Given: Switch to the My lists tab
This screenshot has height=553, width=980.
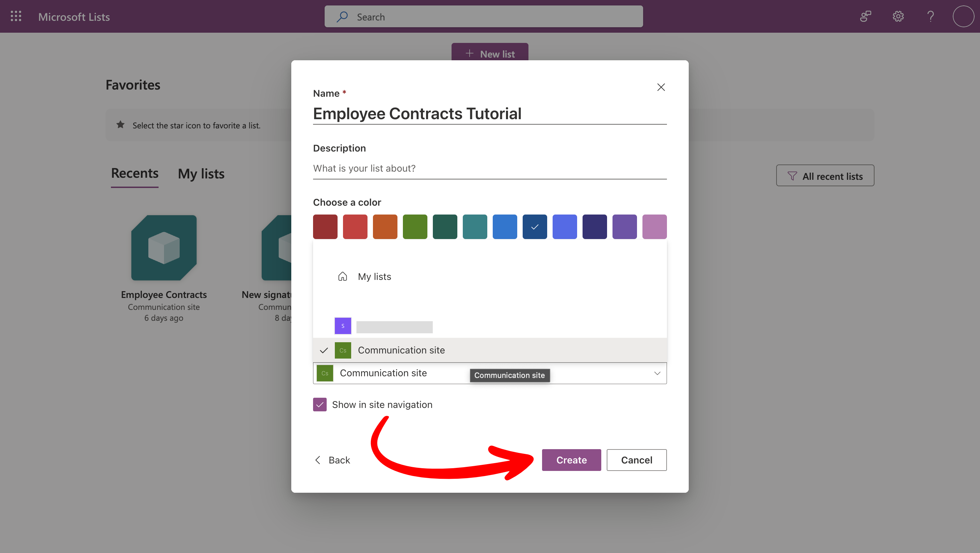Looking at the screenshot, I should point(201,174).
